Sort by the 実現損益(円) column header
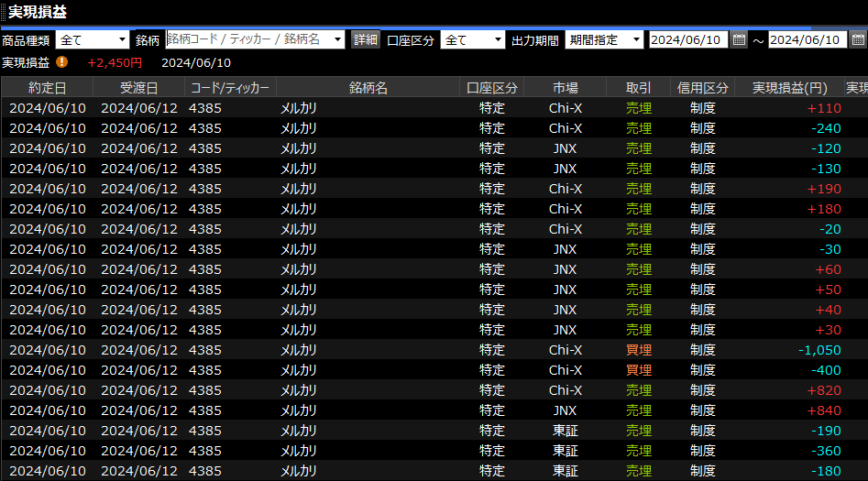The image size is (868, 481). click(789, 87)
